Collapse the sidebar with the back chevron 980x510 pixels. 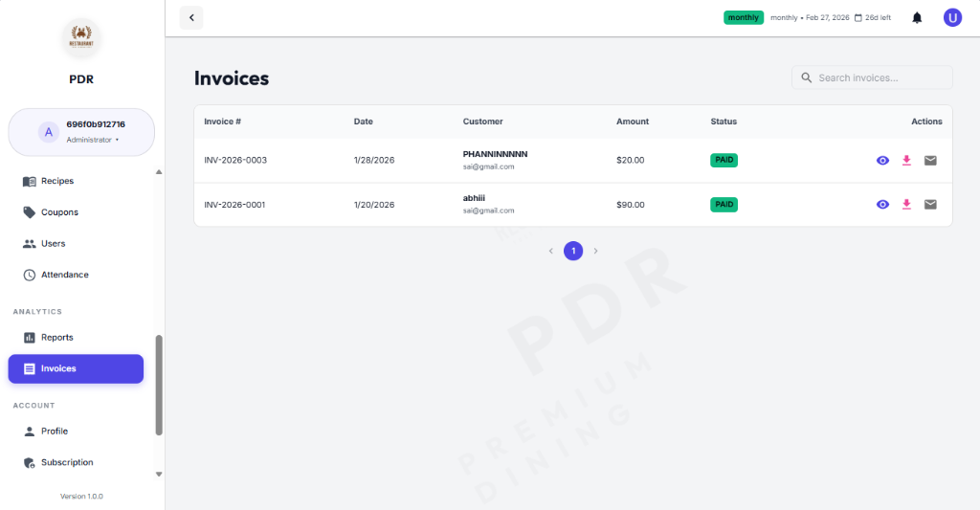coord(191,17)
